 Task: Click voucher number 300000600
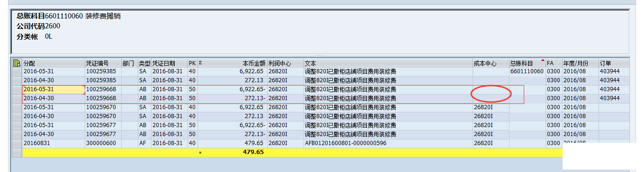(101, 143)
